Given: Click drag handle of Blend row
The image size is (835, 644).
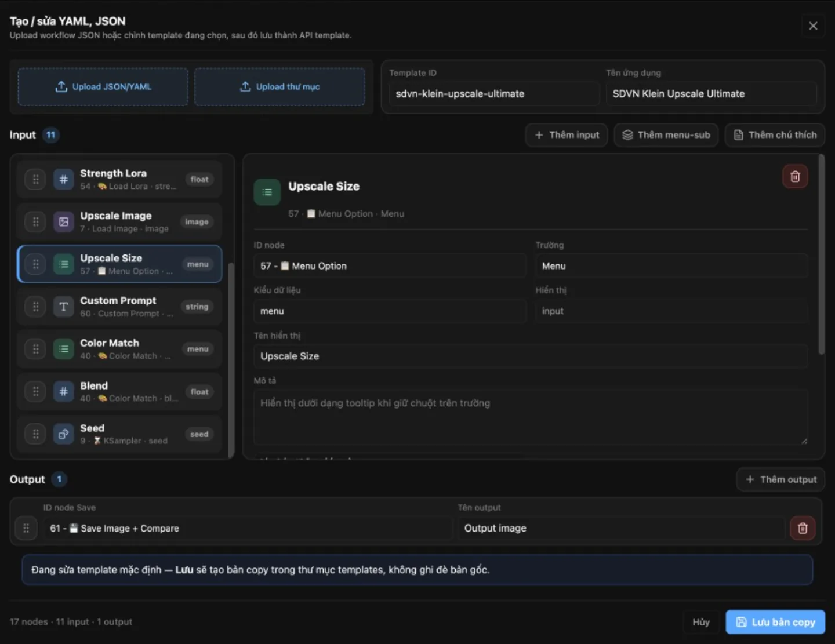Looking at the screenshot, I should pyautogui.click(x=35, y=391).
